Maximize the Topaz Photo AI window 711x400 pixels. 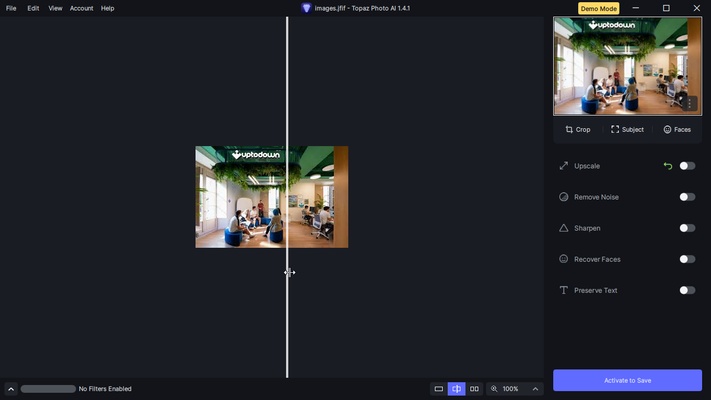(666, 8)
